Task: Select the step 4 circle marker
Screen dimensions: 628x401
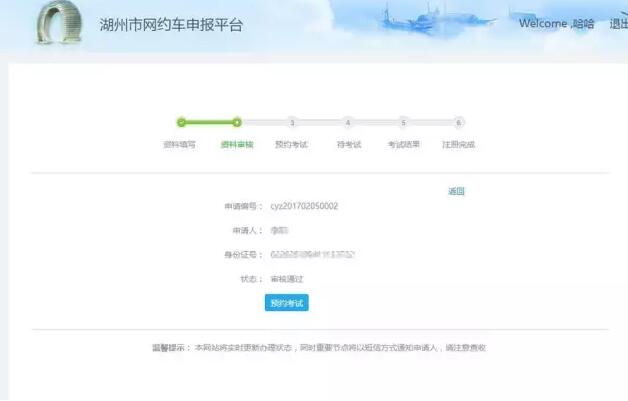Action: pos(348,122)
